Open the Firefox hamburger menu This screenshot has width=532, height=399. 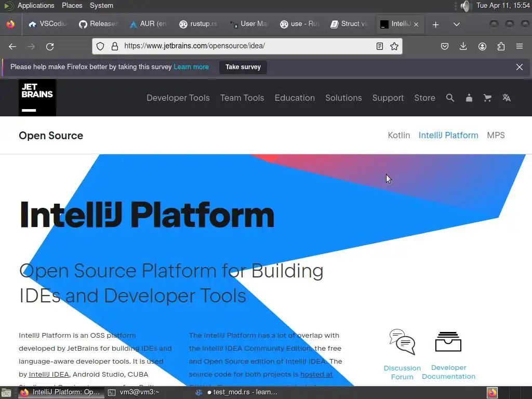pyautogui.click(x=520, y=46)
